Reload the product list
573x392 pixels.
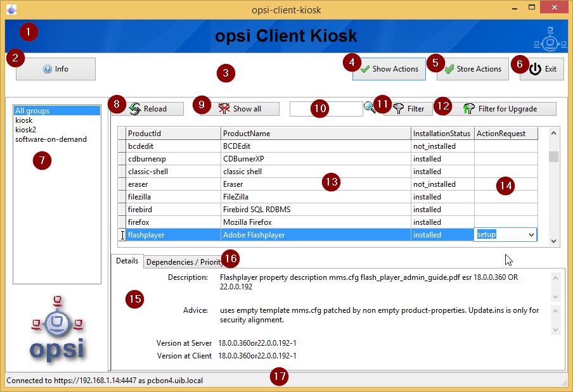pyautogui.click(x=148, y=109)
